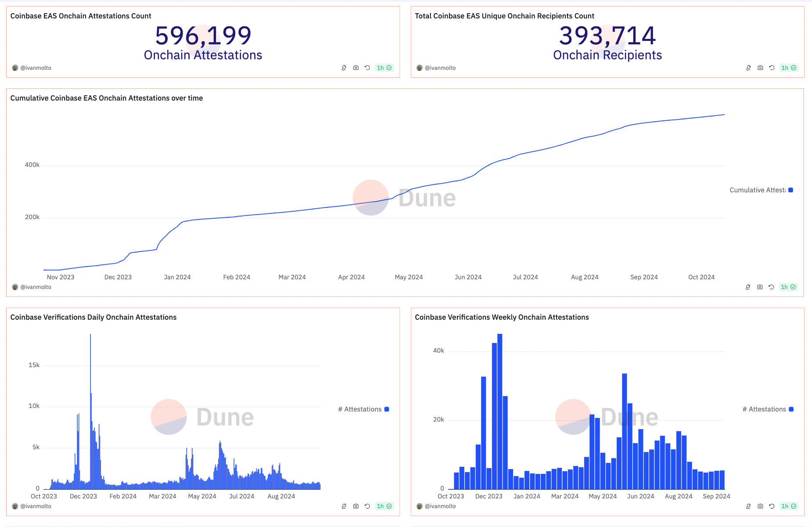The height and width of the screenshot is (527, 812).
Task: Click 'Jan 2024' label on Cumulative chart axis
Action: (x=177, y=277)
